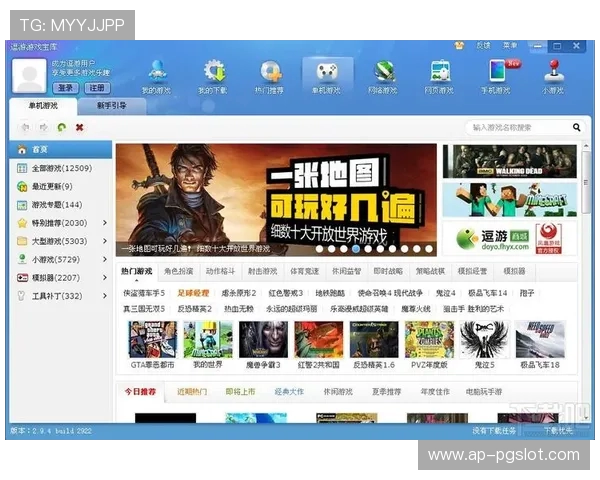
Task: Open 菜单 in title bar
Action: [510, 46]
